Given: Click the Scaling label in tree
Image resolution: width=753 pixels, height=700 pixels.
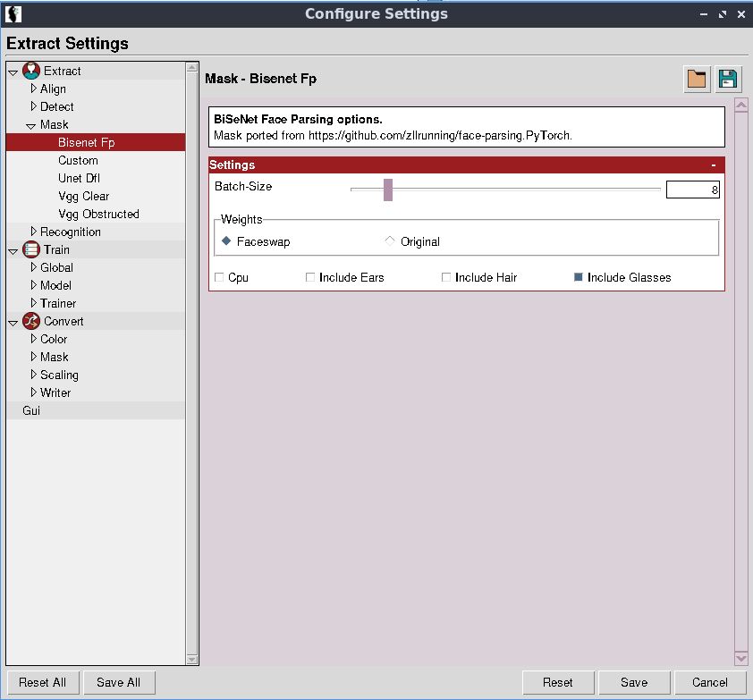Looking at the screenshot, I should coord(59,375).
